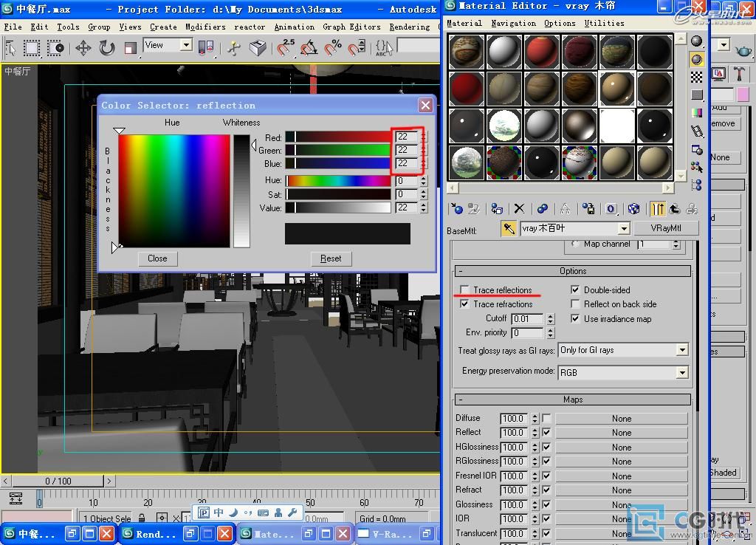
Task: Enable the Trace reflections checkbox
Action: tap(464, 289)
